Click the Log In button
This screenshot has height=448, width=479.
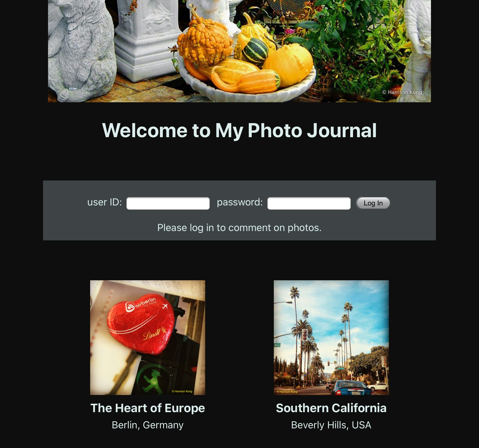tap(373, 203)
